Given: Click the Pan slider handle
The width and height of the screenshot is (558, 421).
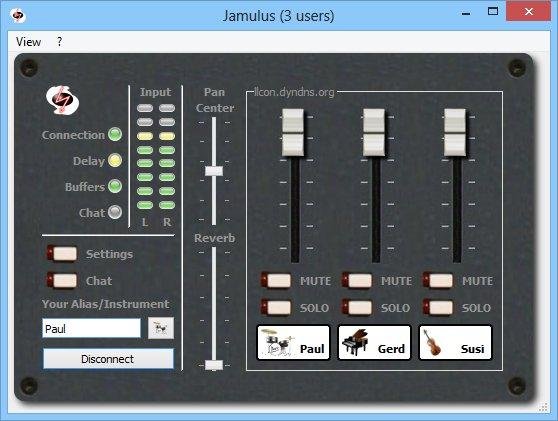Looking at the screenshot, I should 214,171.
